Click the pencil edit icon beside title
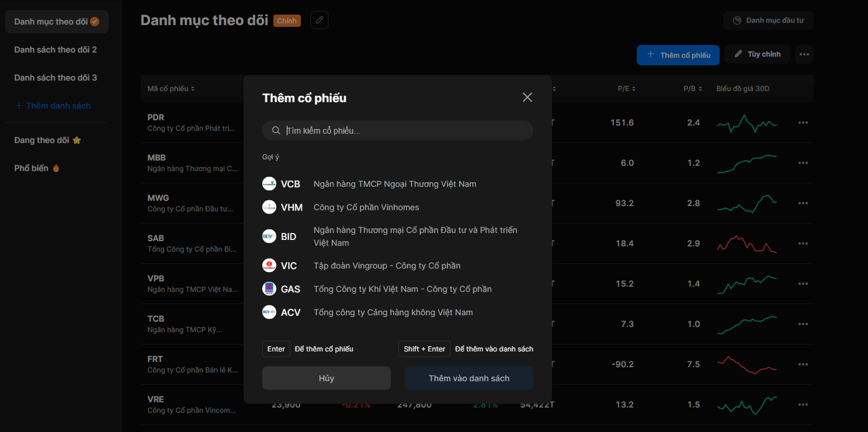The width and height of the screenshot is (868, 432). coord(320,20)
